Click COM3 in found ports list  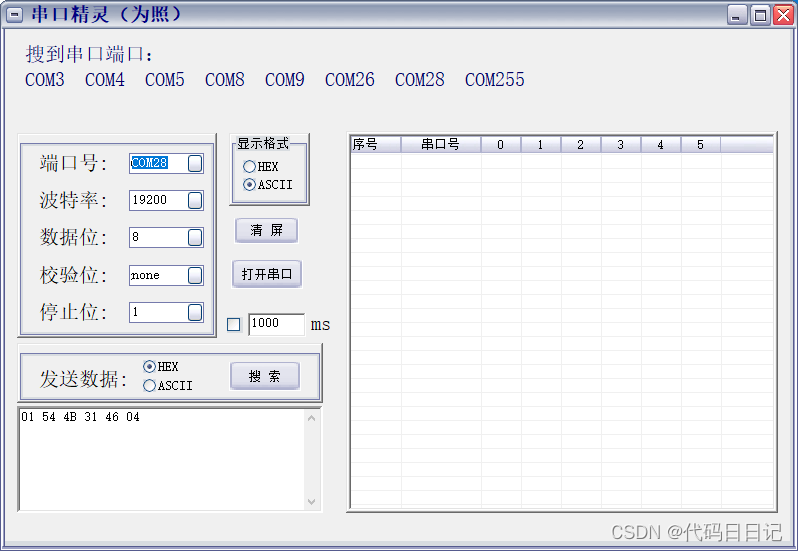[x=45, y=80]
